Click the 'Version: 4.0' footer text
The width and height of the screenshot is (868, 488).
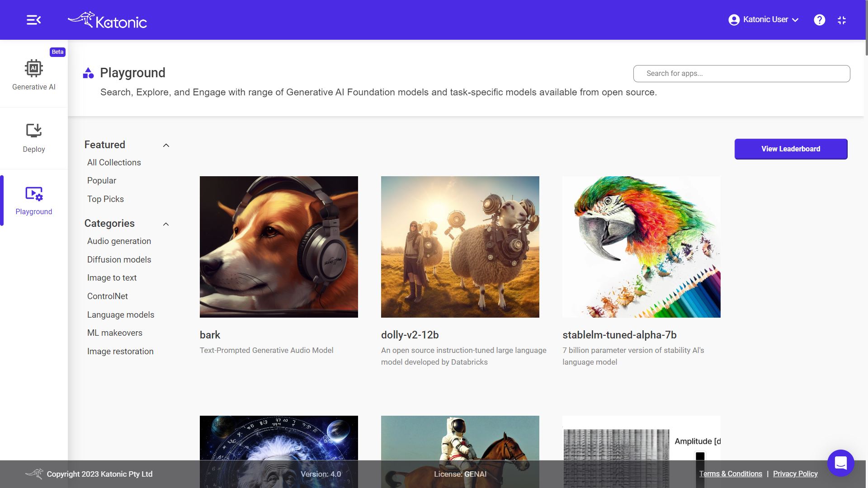(321, 474)
